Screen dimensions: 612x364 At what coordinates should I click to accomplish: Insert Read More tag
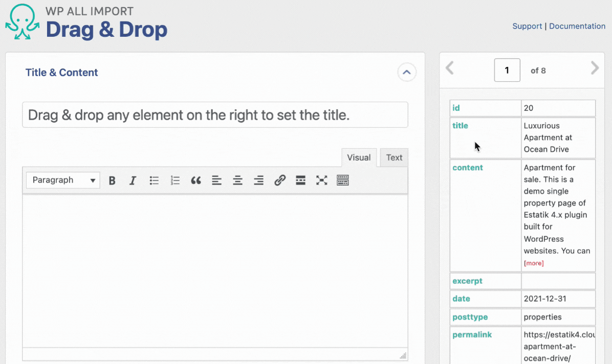pyautogui.click(x=301, y=180)
